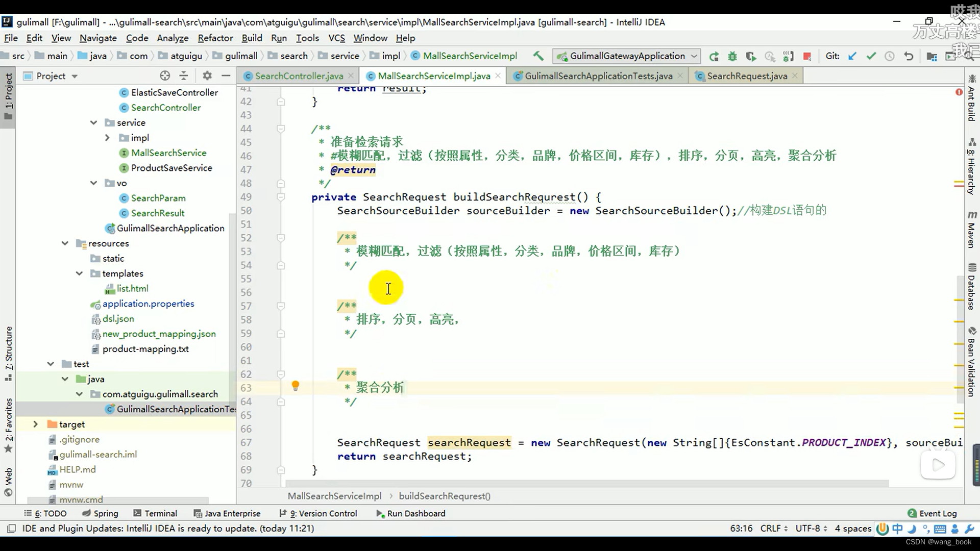Open the VCS menu
This screenshot has width=980, height=551.
point(336,38)
